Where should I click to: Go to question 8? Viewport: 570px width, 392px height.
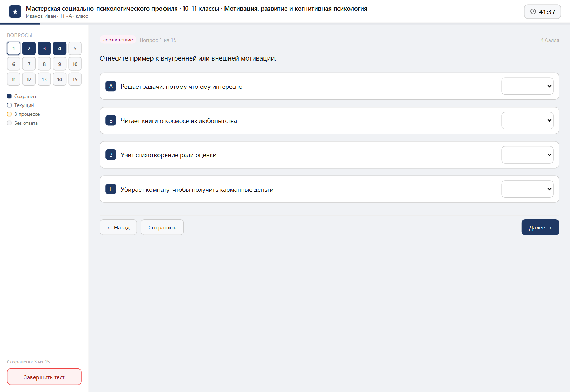point(44,64)
